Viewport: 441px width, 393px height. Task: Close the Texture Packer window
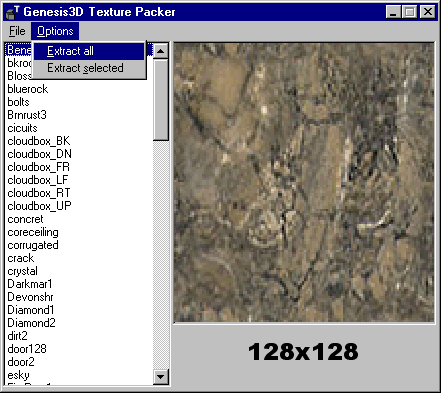[x=428, y=12]
